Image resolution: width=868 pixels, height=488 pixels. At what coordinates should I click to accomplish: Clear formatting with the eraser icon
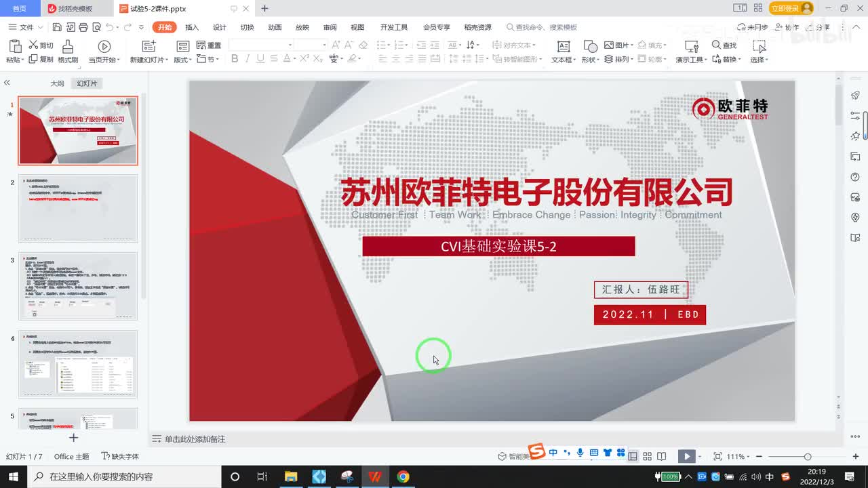[363, 45]
